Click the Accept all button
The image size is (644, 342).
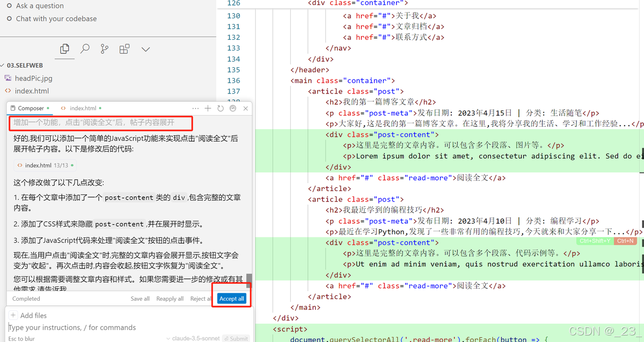pyautogui.click(x=231, y=298)
